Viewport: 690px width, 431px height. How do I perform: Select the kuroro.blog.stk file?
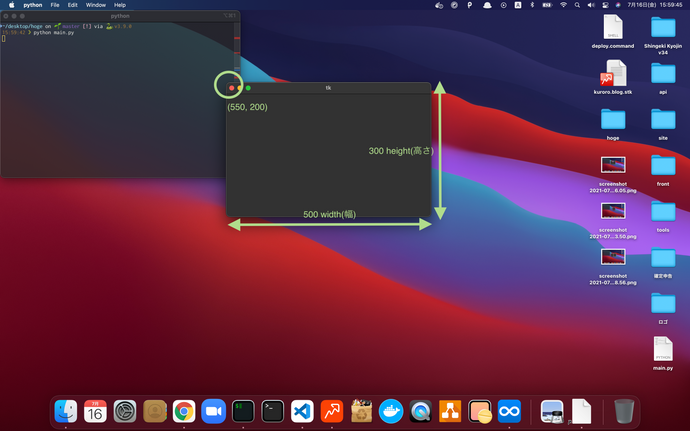(x=613, y=73)
